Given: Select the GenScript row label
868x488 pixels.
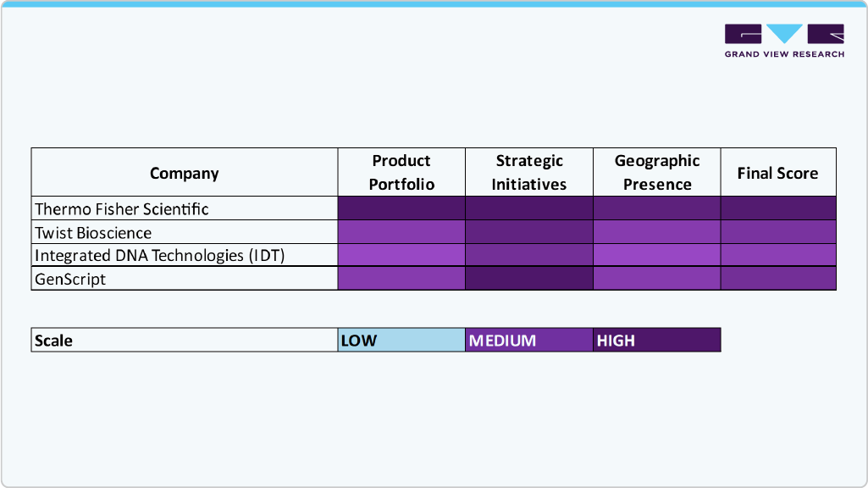Looking at the screenshot, I should click(x=71, y=279).
